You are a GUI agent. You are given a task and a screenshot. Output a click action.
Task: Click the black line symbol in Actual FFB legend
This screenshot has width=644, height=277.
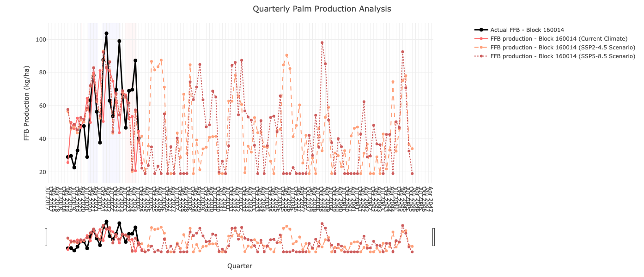coord(480,29)
